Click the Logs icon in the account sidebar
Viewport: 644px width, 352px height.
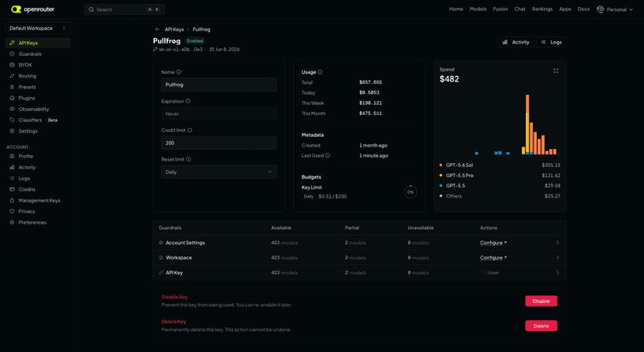pos(12,178)
